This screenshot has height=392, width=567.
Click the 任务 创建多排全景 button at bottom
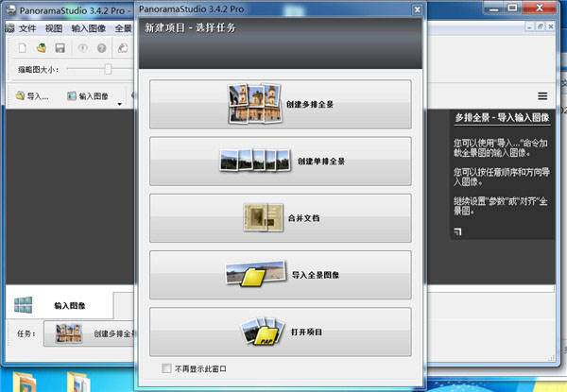coord(90,333)
